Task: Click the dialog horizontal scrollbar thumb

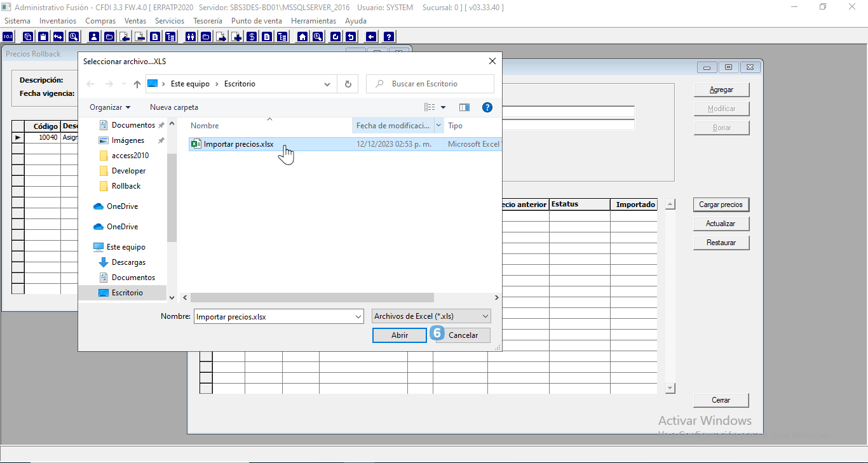Action: (312, 297)
